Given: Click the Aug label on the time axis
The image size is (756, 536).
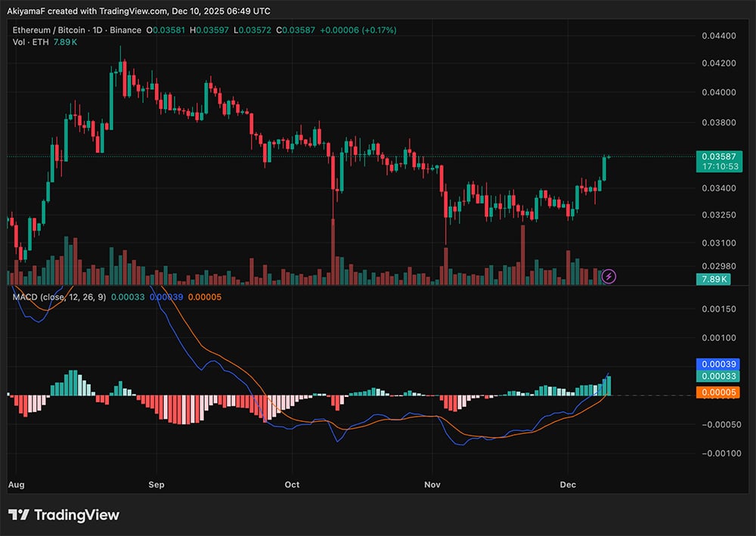Looking at the screenshot, I should 16,485.
